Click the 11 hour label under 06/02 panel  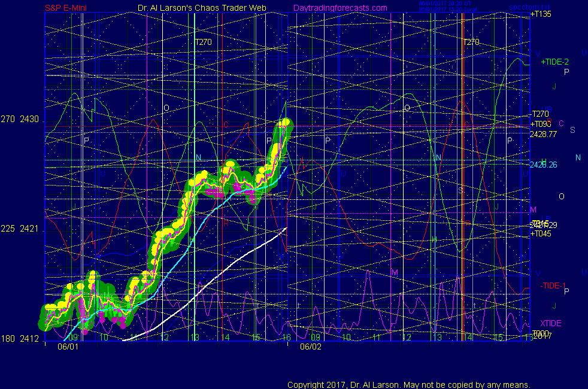point(377,338)
